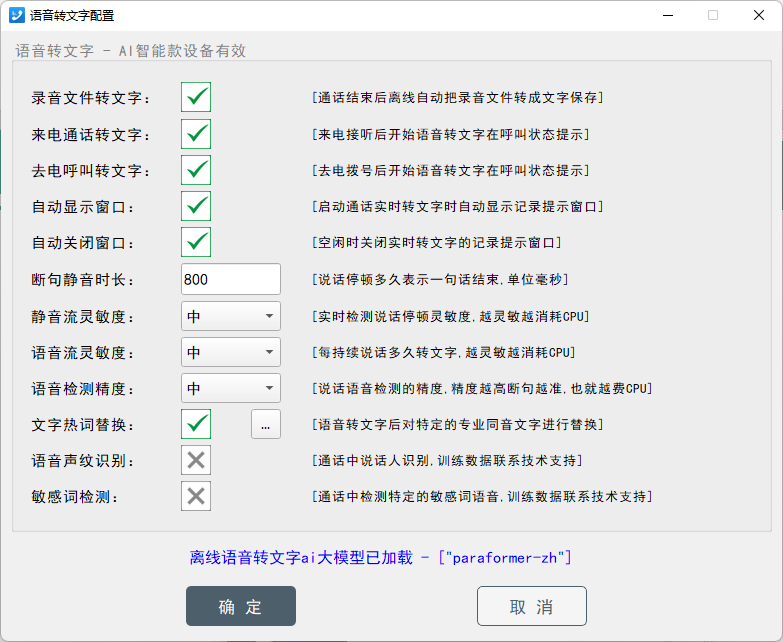Image resolution: width=783 pixels, height=642 pixels.
Task: Disable the 自动显示窗口 checkbox
Action: click(x=196, y=206)
